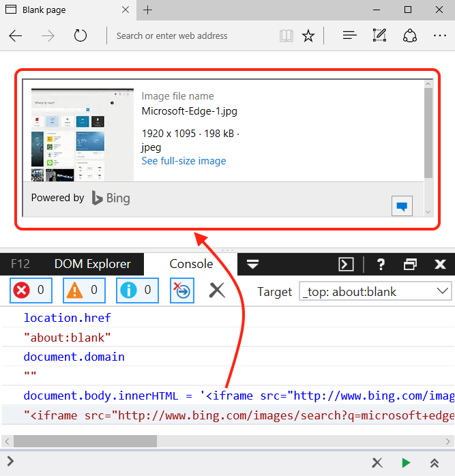
Task: Click the location.href console entry
Action: click(x=68, y=318)
